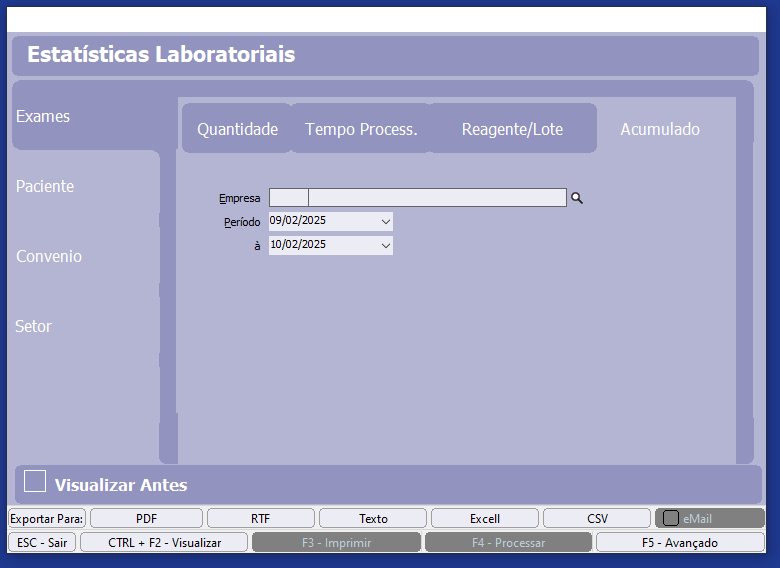Select Exames in the side panel
This screenshot has height=568, width=780.
tap(43, 116)
